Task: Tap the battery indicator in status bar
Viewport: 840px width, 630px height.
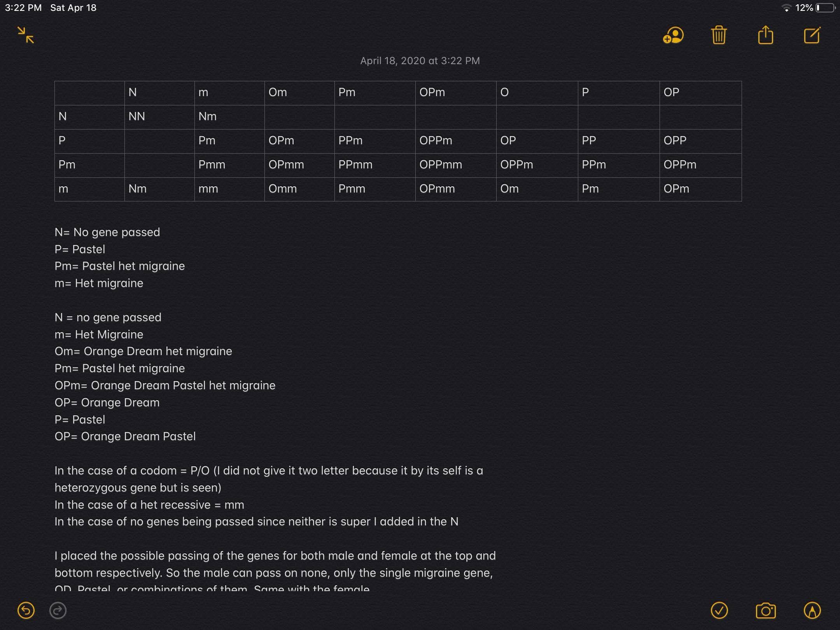Action: click(x=825, y=8)
